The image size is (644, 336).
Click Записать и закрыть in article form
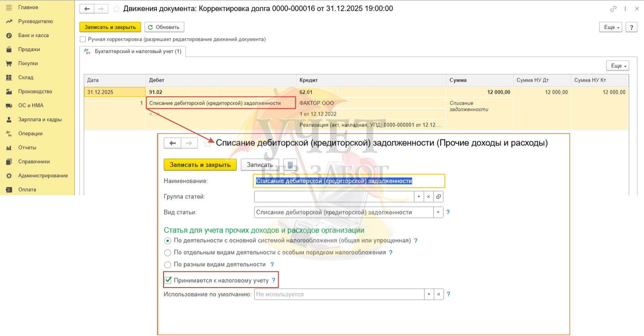pos(200,165)
